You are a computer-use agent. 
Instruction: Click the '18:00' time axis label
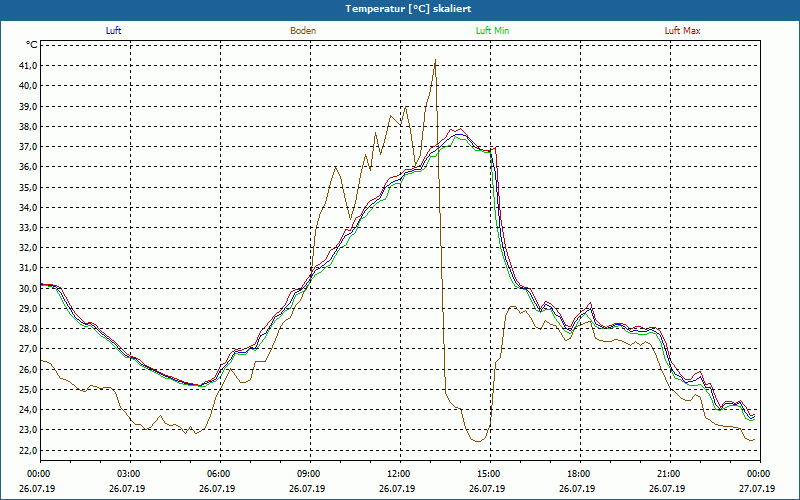(x=578, y=474)
